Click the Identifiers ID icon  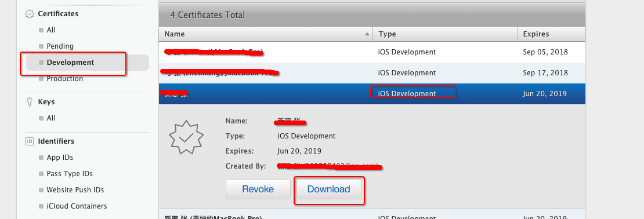click(29, 141)
